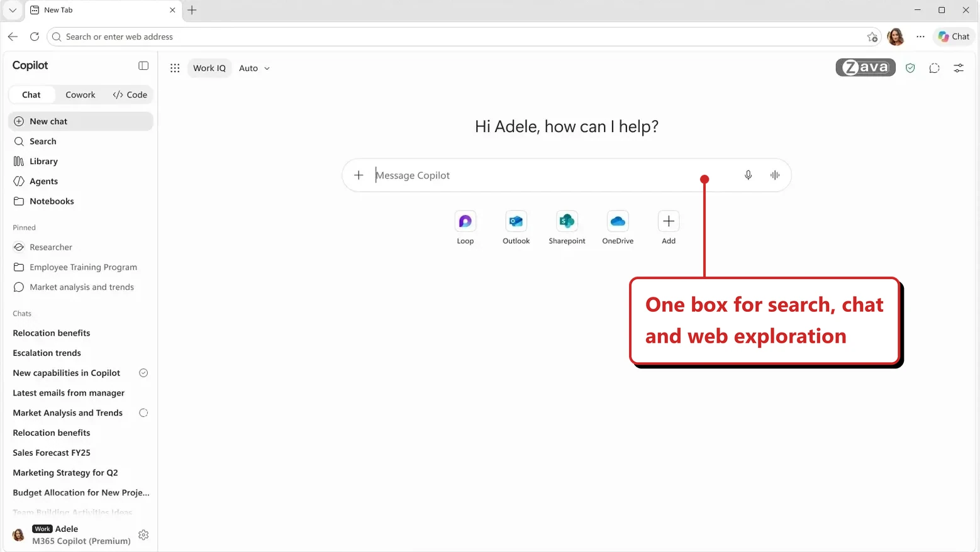Expand the Auto mode dropdown
This screenshot has width=980, height=552.
click(254, 68)
